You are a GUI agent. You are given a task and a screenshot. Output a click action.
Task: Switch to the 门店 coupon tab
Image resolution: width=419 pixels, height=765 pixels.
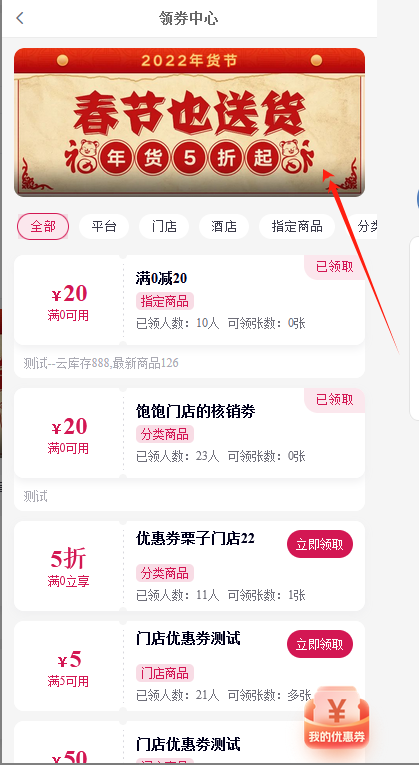164,227
